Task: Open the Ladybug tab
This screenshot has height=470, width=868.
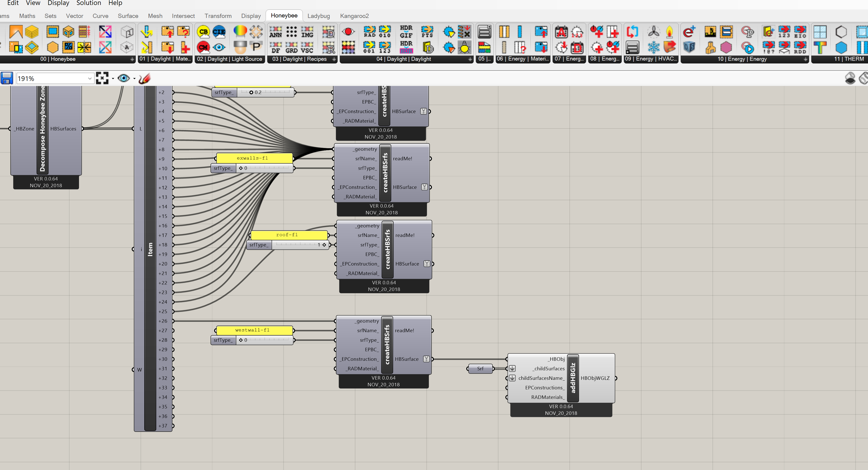Action: pyautogui.click(x=318, y=16)
